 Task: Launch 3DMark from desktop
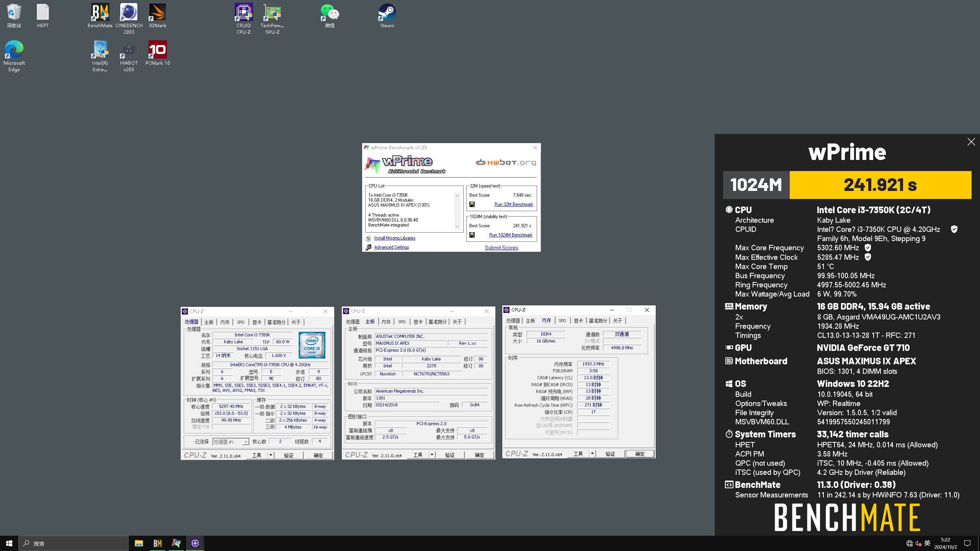point(157,15)
